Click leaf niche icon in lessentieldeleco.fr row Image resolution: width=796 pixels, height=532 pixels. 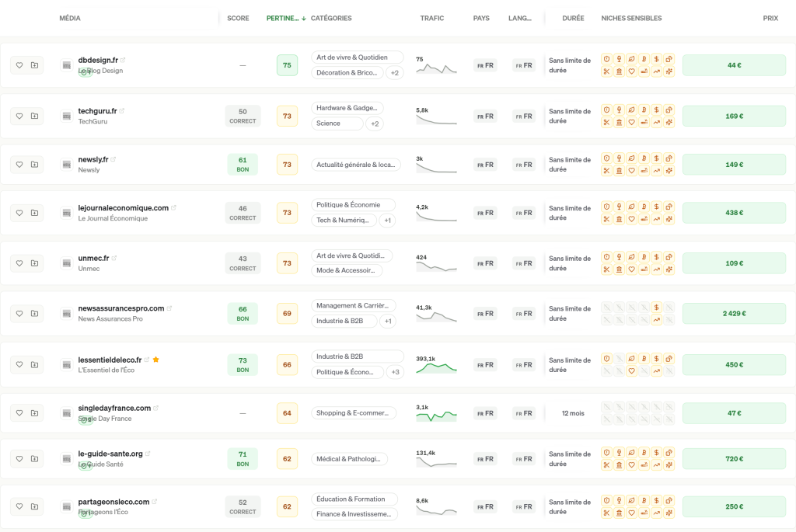pyautogui.click(x=631, y=359)
